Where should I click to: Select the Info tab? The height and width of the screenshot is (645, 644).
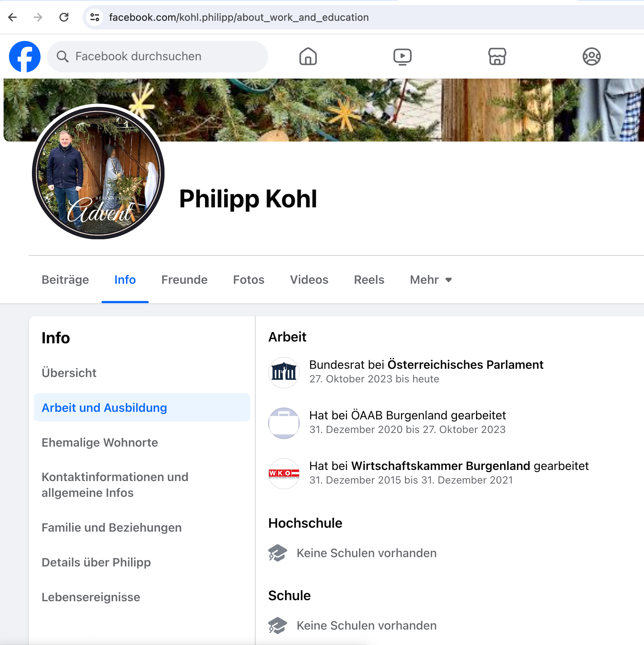[125, 280]
